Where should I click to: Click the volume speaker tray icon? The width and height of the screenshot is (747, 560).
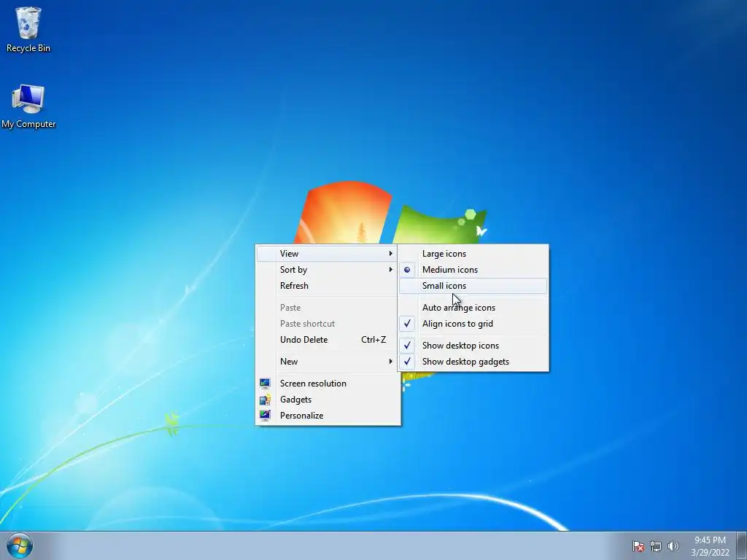pos(673,546)
